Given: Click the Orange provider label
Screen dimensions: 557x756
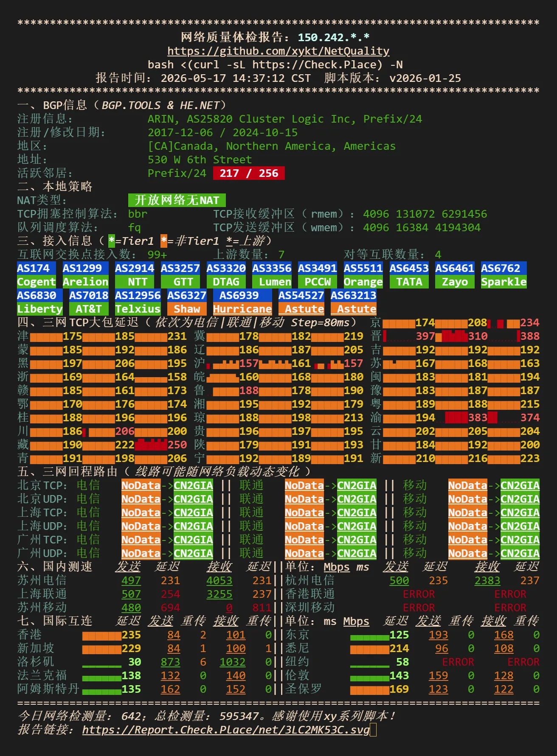Looking at the screenshot, I should click(x=363, y=282).
